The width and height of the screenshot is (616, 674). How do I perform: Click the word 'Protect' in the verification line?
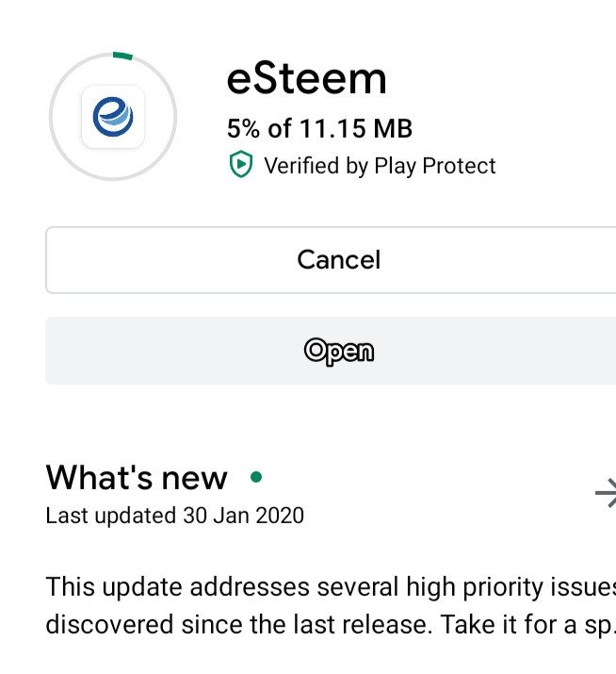pos(459,166)
